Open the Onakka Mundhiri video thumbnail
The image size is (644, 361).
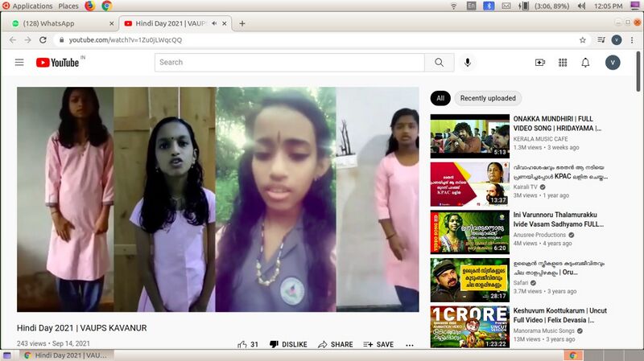[x=470, y=136]
